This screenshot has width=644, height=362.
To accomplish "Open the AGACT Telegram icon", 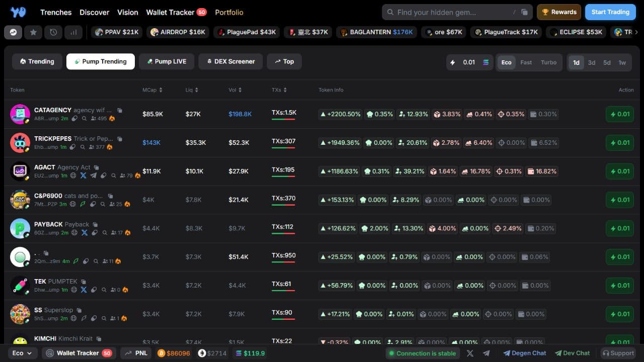I will tap(93, 175).
